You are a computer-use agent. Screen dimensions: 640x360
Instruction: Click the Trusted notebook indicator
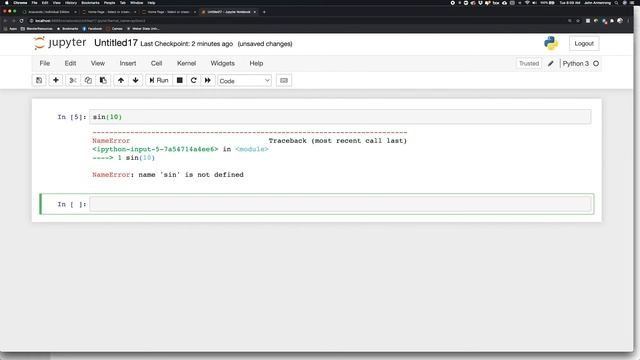point(529,64)
